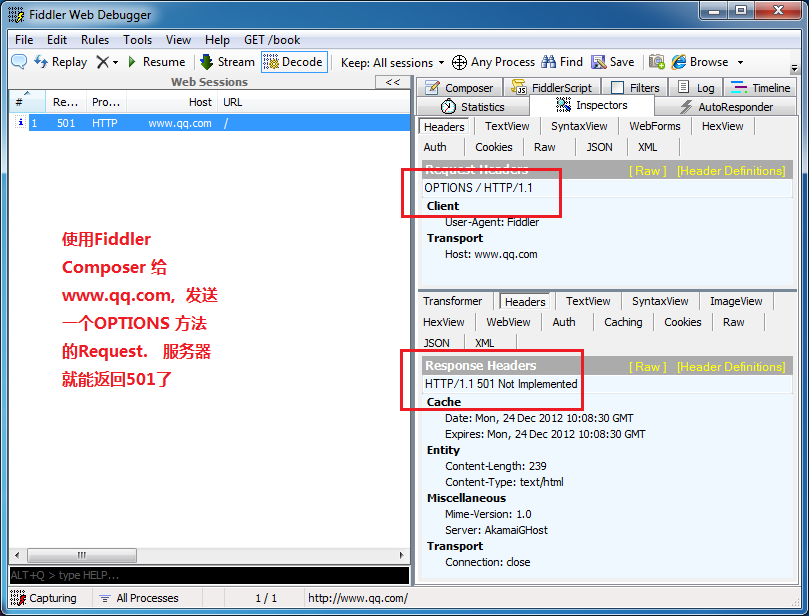Viewport: 809px width, 616px height.
Task: Toggle Stream mode
Action: [228, 62]
